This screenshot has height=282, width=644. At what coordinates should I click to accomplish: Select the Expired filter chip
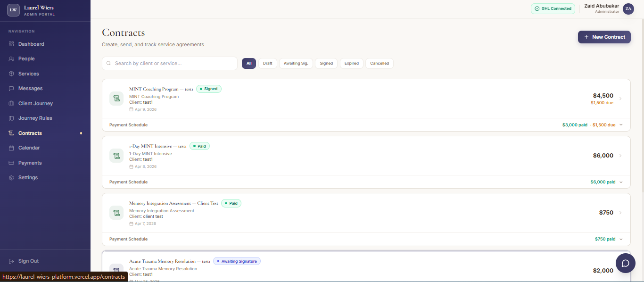(351, 63)
